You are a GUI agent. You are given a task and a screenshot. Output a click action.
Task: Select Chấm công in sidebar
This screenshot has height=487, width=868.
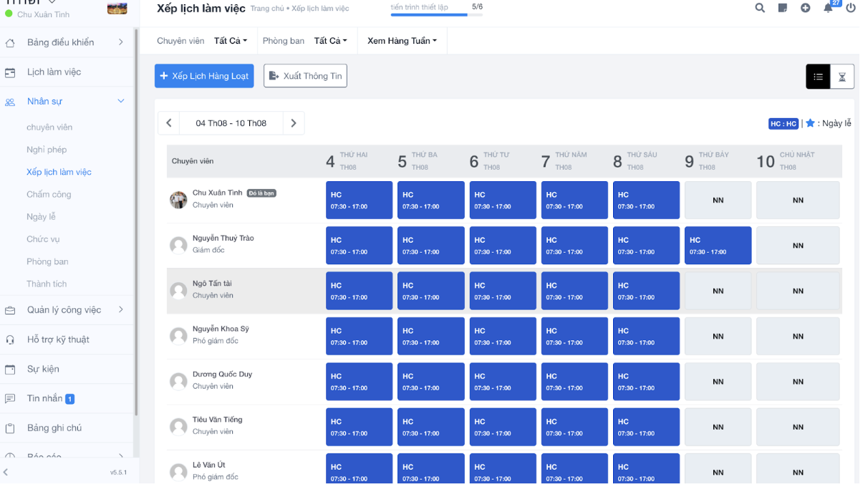(49, 195)
